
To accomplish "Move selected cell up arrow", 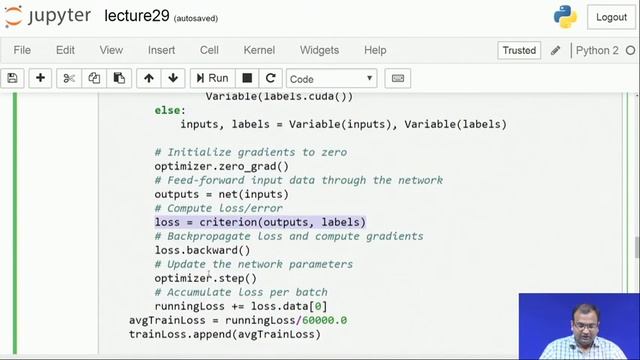I will [149, 78].
